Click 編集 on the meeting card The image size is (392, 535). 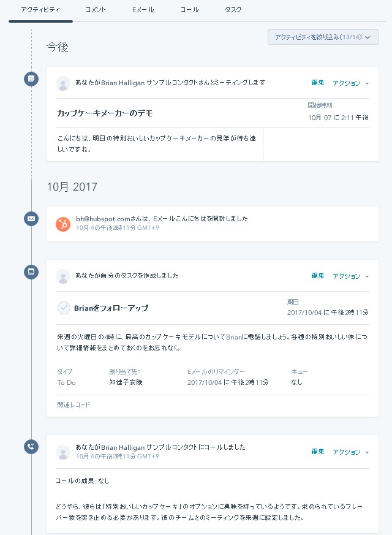[x=317, y=83]
